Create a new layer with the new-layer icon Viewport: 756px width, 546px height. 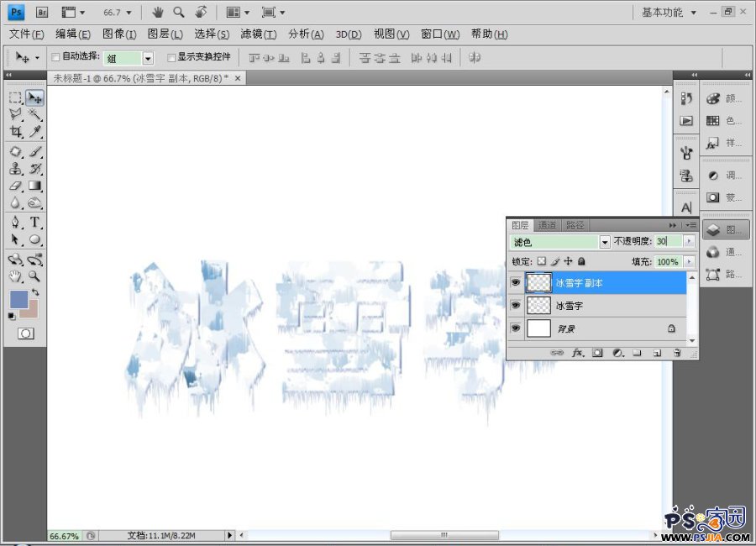657,354
